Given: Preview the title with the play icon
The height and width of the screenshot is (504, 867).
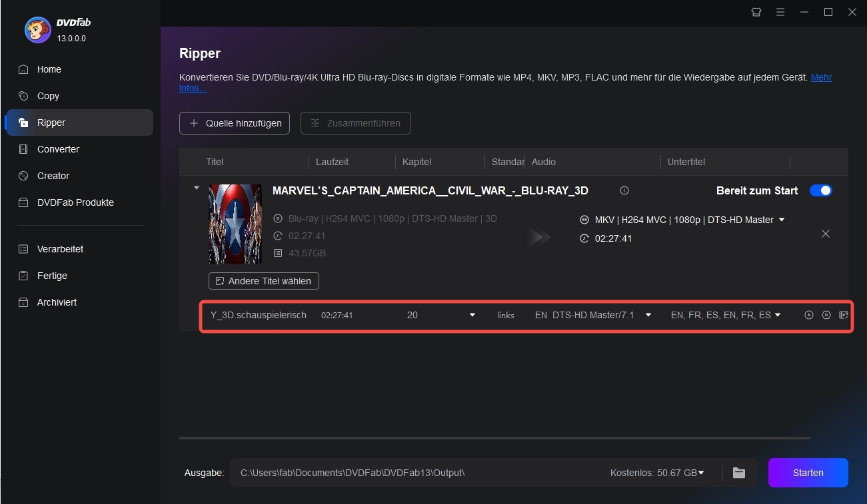Looking at the screenshot, I should coord(809,315).
